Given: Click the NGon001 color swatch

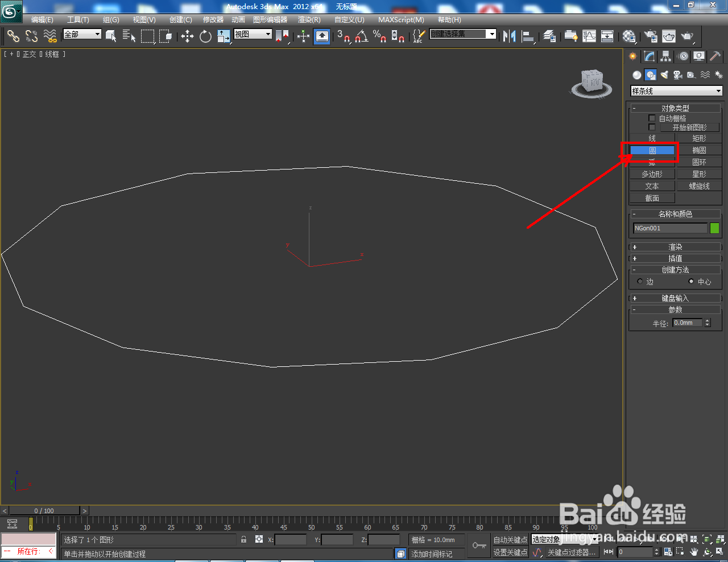Looking at the screenshot, I should [x=714, y=228].
